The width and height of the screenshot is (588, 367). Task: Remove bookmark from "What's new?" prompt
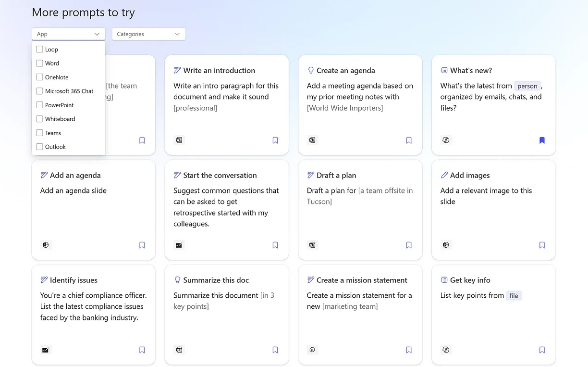pyautogui.click(x=542, y=140)
